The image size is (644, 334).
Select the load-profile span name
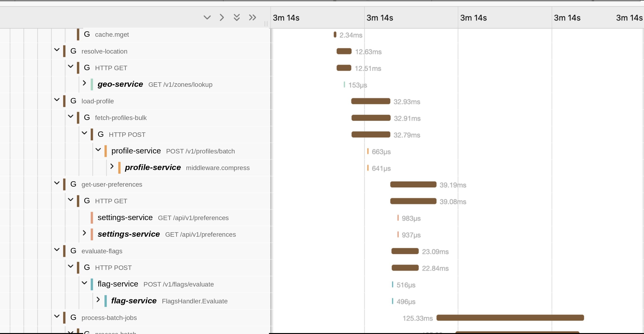pos(97,101)
